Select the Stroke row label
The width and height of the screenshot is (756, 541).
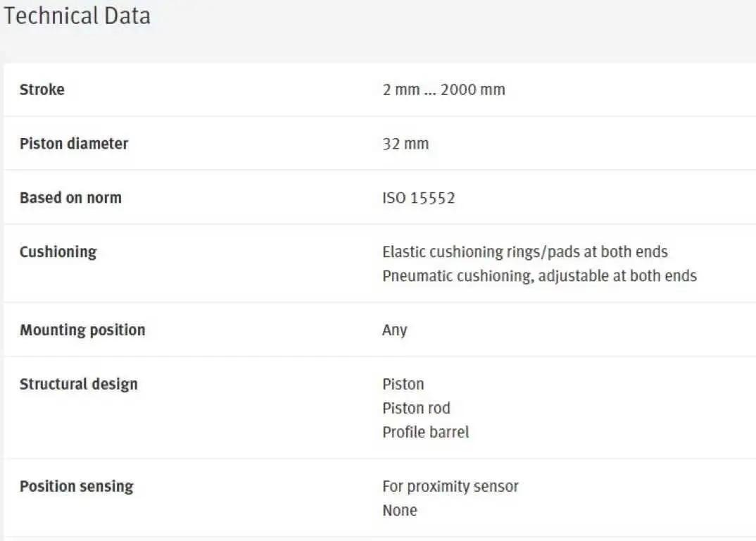(42, 89)
